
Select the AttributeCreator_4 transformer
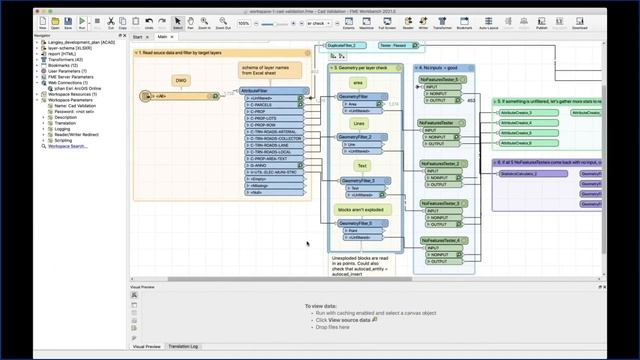point(529,123)
